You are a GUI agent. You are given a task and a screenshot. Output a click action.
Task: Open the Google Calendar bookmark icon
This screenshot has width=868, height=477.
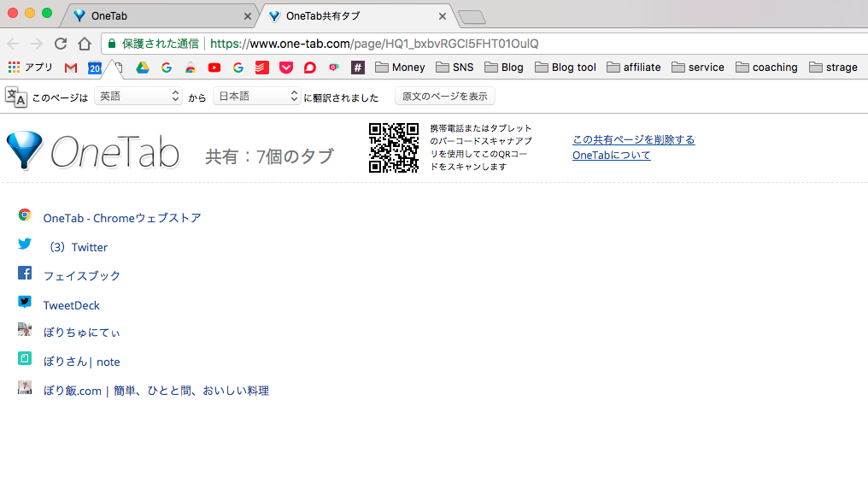click(95, 68)
